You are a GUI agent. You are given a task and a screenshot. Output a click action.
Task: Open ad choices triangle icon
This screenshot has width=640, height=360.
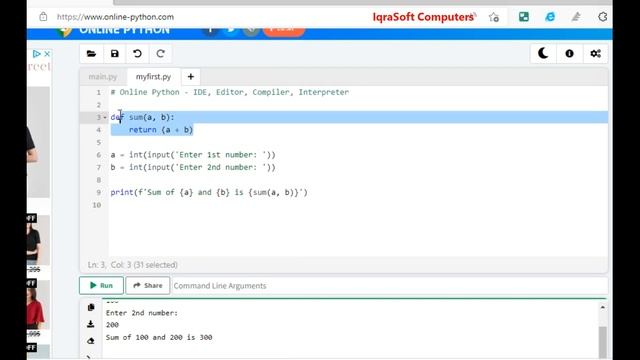click(x=36, y=53)
